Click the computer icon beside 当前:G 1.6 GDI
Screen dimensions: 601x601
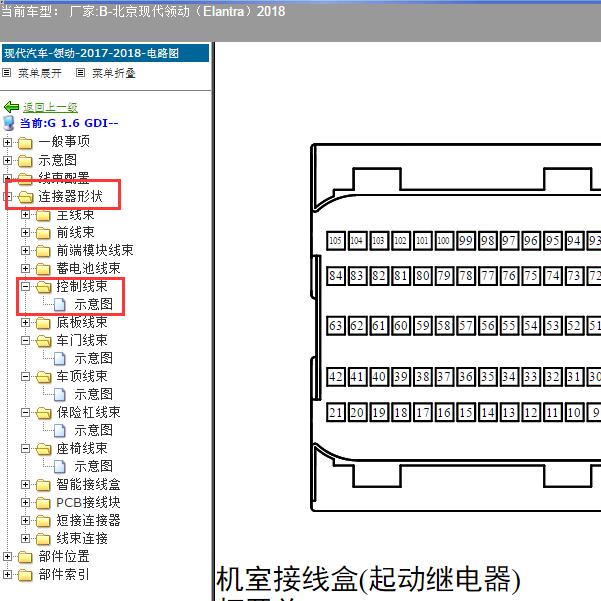[x=8, y=123]
